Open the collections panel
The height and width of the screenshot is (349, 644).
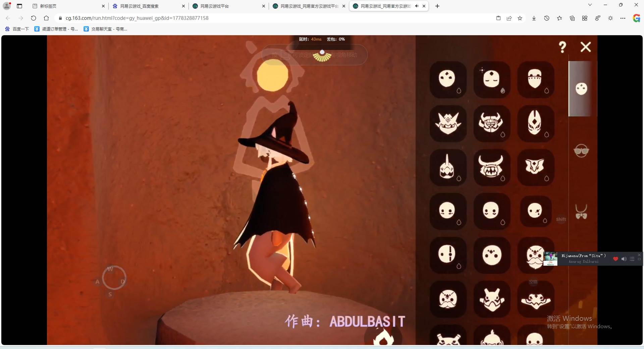tap(572, 18)
